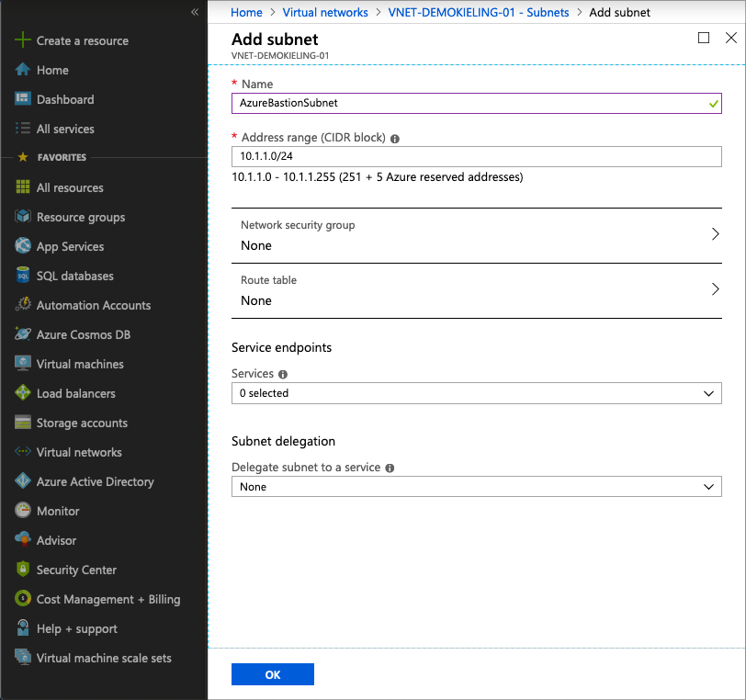Maximize the Add subnet blade
Viewport: 746px width, 700px height.
tap(704, 38)
